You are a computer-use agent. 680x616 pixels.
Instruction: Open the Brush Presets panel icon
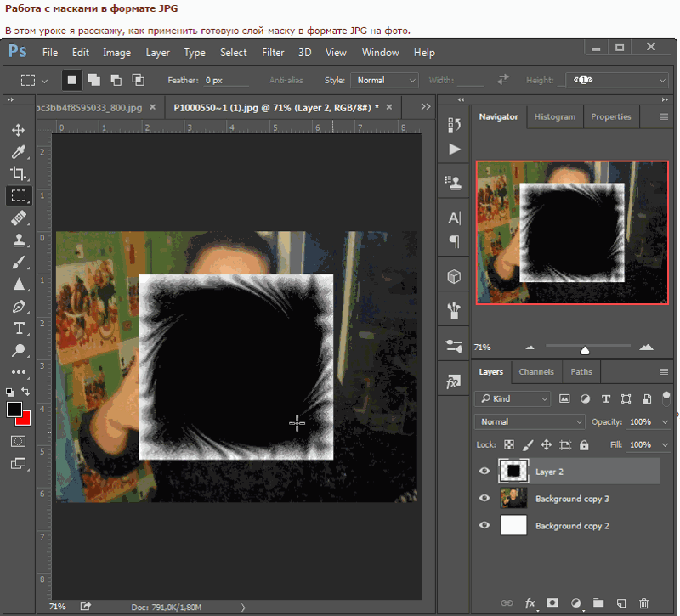pyautogui.click(x=454, y=311)
